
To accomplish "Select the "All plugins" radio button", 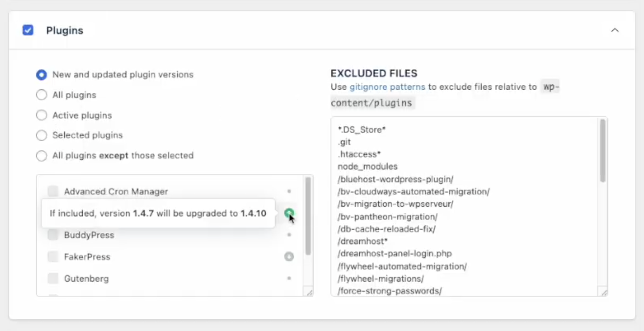I will [41, 95].
